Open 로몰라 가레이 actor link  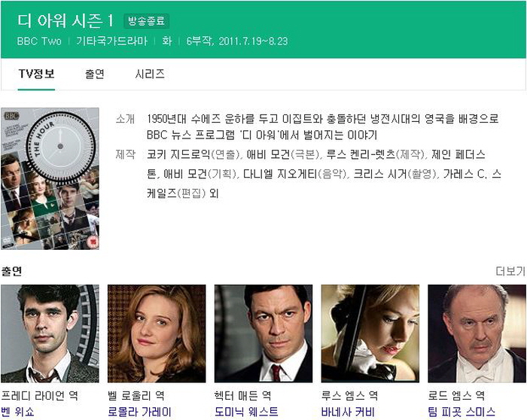[139, 412]
